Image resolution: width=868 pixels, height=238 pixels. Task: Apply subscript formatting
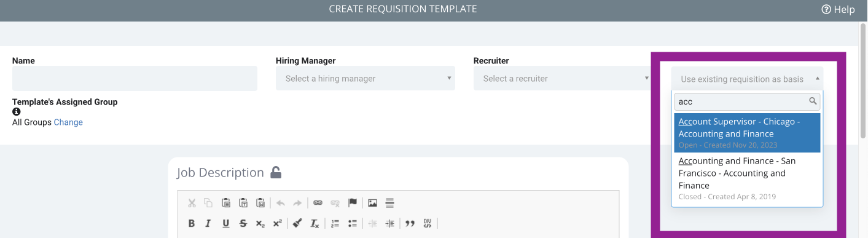click(x=260, y=223)
